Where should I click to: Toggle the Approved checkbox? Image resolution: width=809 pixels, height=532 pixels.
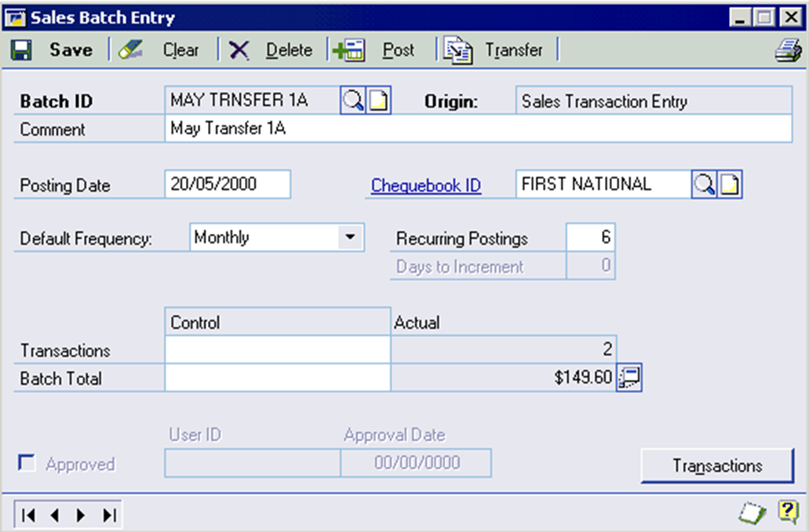click(x=27, y=464)
